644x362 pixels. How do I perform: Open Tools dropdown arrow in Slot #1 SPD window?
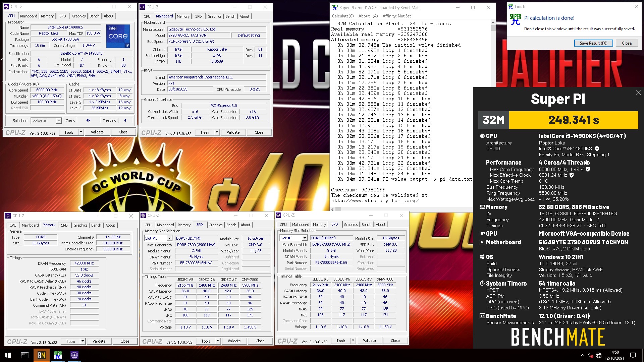[218, 341]
